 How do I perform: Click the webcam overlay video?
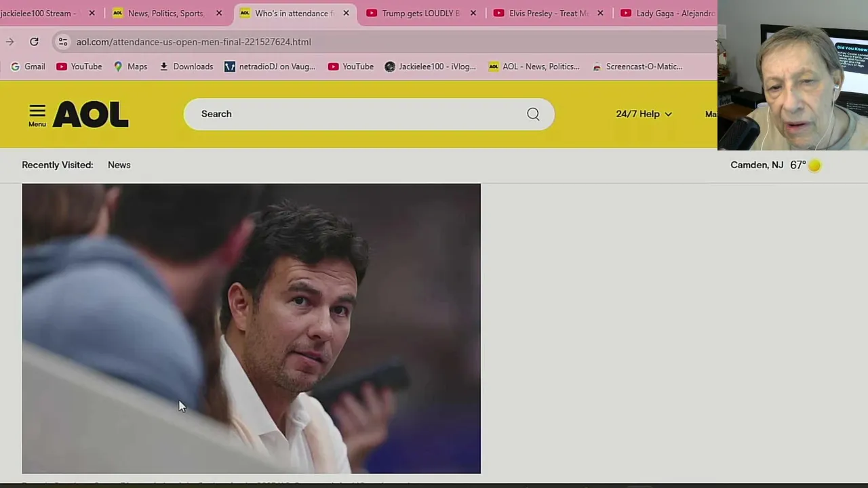click(793, 75)
